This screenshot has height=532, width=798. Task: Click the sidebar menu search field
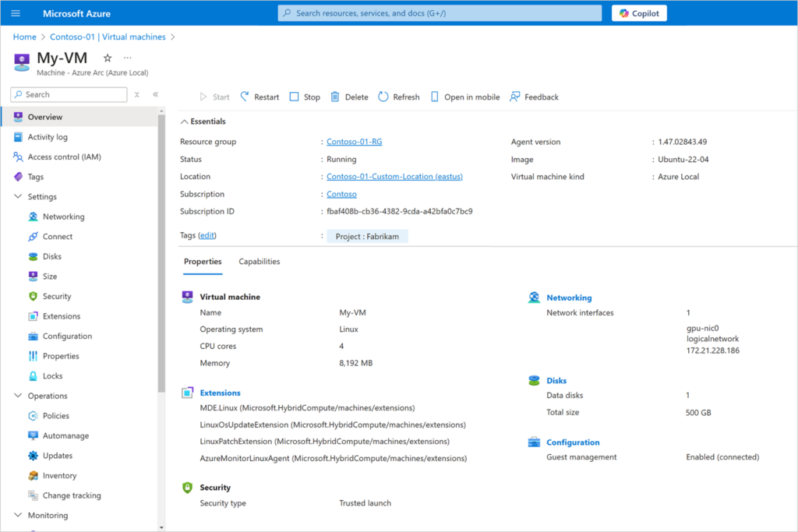[69, 94]
